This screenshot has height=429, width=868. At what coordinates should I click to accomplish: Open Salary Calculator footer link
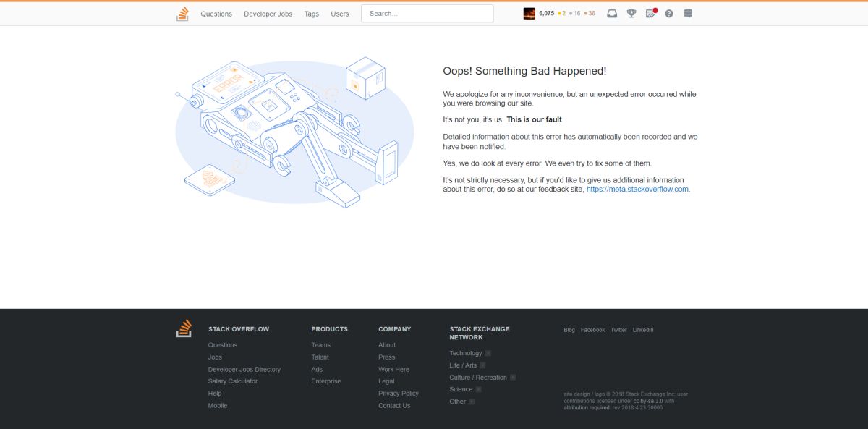(x=233, y=381)
